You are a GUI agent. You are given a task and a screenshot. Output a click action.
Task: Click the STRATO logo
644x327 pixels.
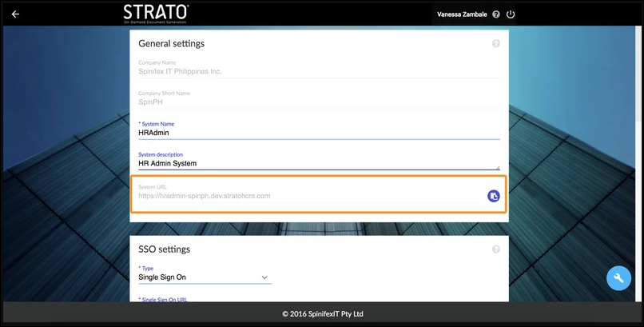[156, 13]
